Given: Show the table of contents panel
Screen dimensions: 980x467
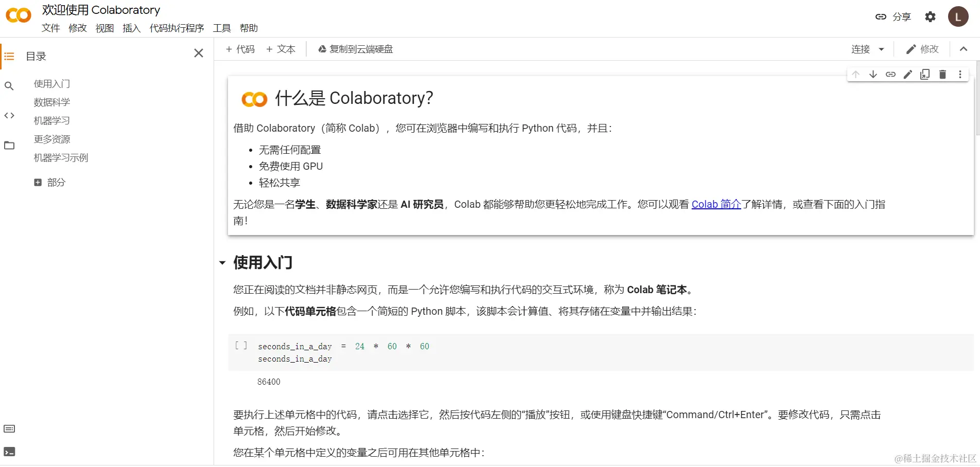Looking at the screenshot, I should pyautogui.click(x=9, y=57).
